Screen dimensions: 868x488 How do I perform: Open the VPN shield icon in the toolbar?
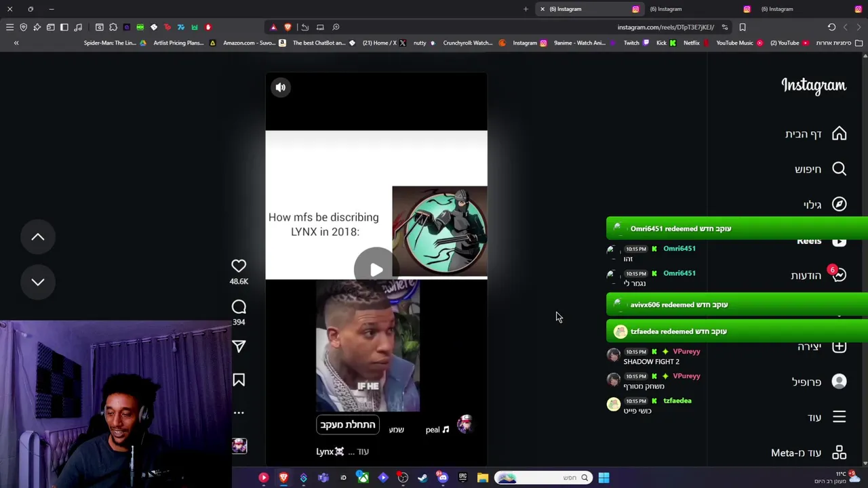(23, 27)
